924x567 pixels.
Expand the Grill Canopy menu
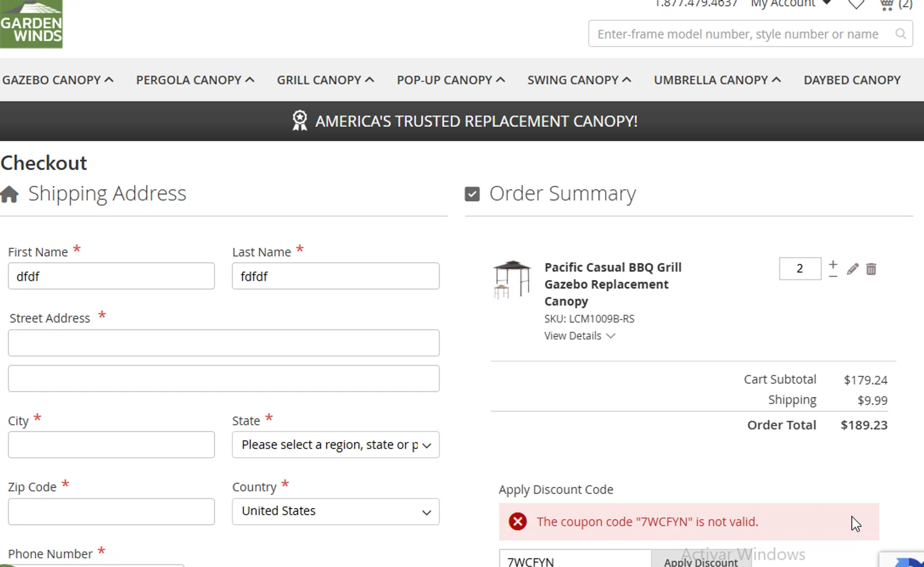(x=325, y=80)
